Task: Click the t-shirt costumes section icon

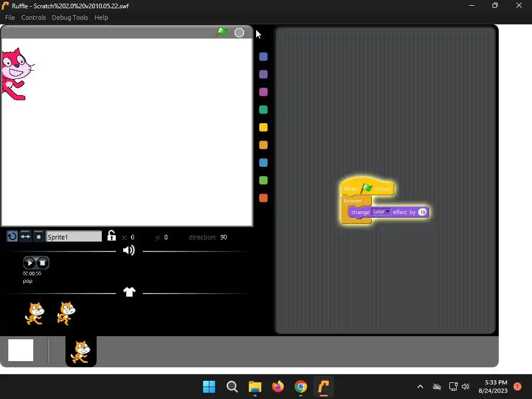Action: point(129,292)
